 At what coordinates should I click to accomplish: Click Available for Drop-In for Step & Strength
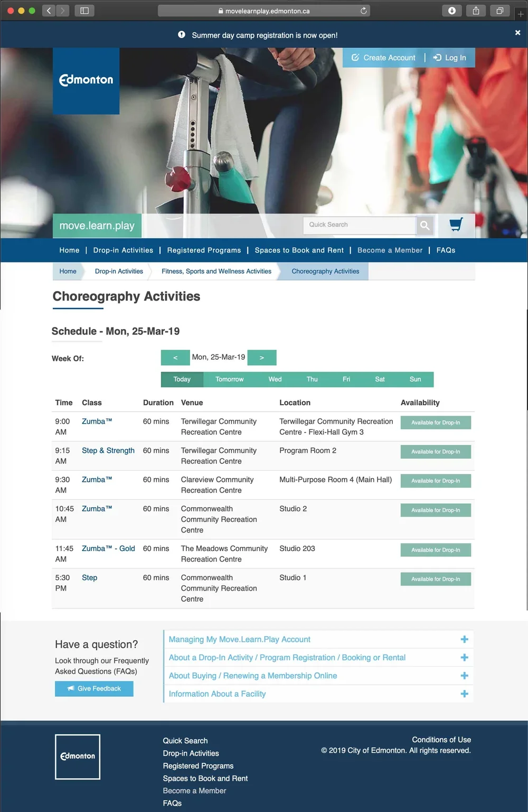pyautogui.click(x=436, y=452)
